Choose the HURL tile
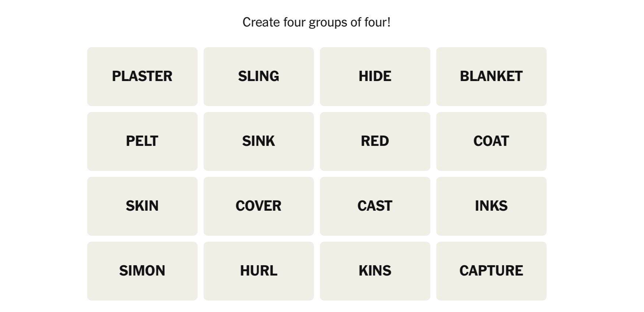Image resolution: width=644 pixels, height=312 pixels. (258, 271)
